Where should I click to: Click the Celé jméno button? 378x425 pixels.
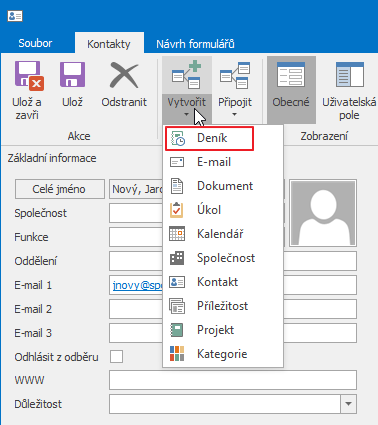(60, 189)
